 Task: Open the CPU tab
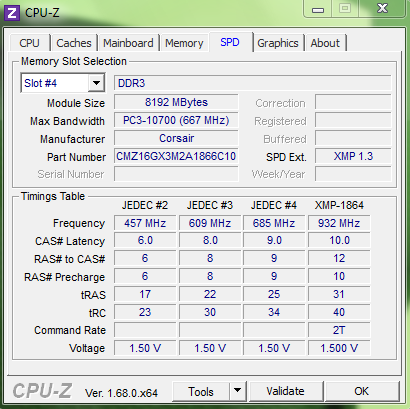30,43
